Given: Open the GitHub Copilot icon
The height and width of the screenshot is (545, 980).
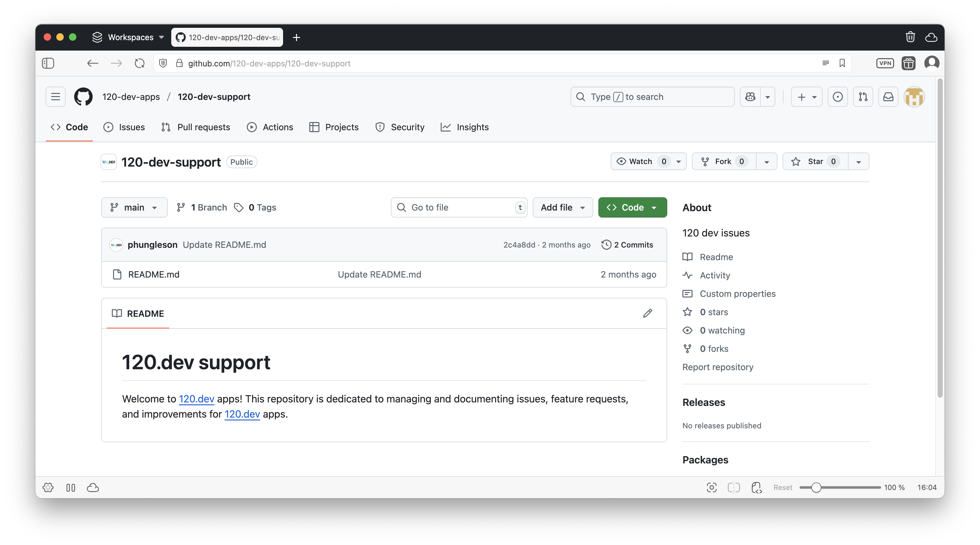Looking at the screenshot, I should (750, 97).
